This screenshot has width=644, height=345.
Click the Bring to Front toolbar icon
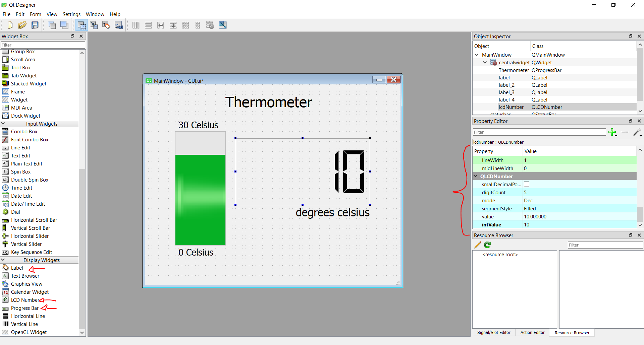64,25
